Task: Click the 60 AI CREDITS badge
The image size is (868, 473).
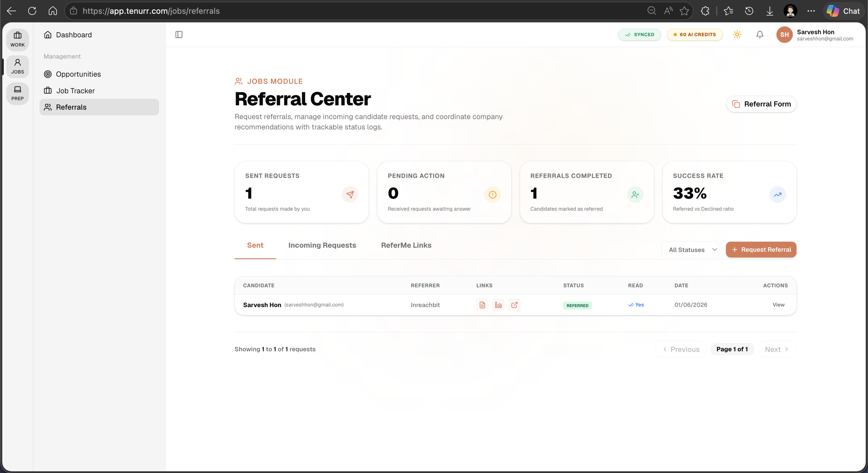Action: point(694,35)
